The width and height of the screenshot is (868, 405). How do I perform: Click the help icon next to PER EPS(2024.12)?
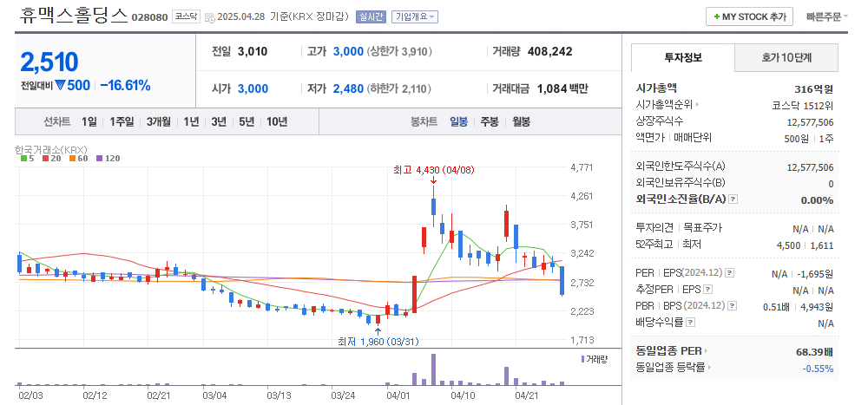coord(730,273)
